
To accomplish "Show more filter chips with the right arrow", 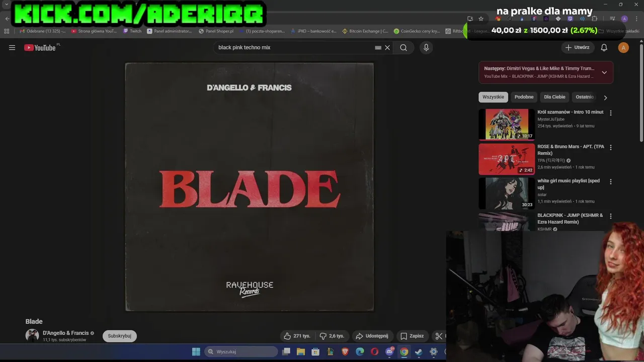I will (x=605, y=98).
